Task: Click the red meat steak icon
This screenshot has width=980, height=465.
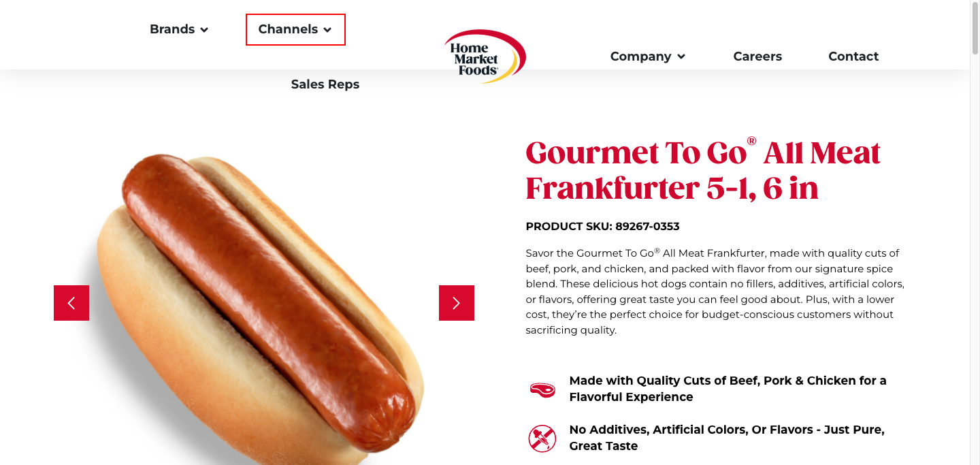Action: pos(542,389)
